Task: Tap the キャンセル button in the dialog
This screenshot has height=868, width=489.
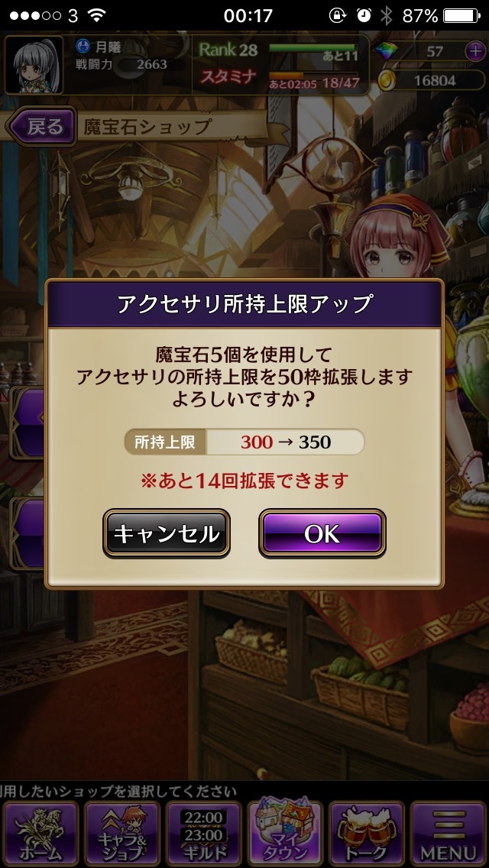Action: [167, 533]
